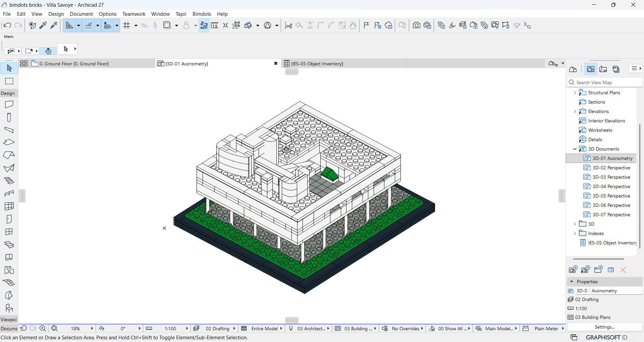Activate the Pick Up Parameters eyedropper tool

click(43, 25)
